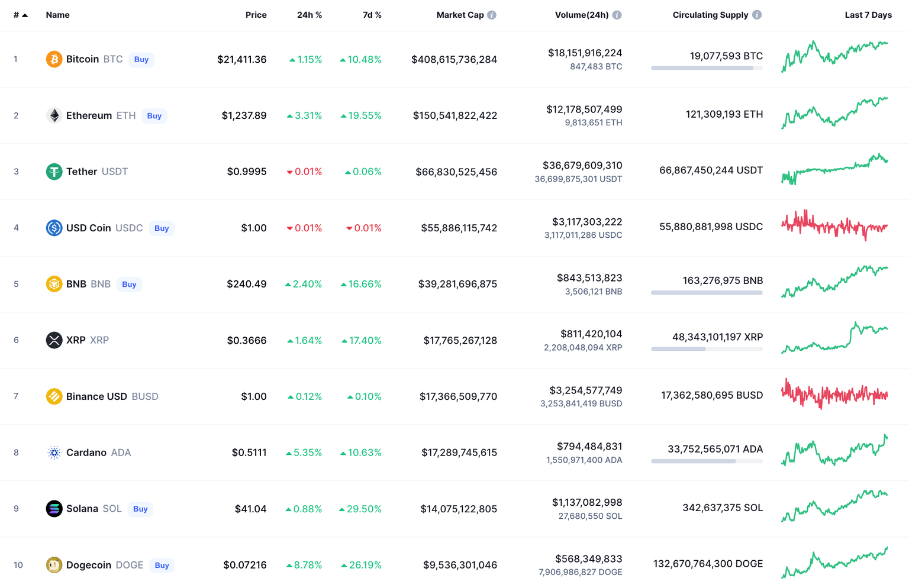Click the Tether coin icon
The height and width of the screenshot is (588, 909).
point(54,172)
